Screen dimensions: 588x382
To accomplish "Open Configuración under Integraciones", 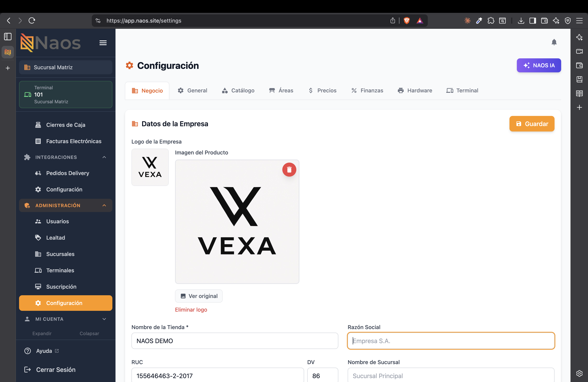I will click(x=66, y=189).
